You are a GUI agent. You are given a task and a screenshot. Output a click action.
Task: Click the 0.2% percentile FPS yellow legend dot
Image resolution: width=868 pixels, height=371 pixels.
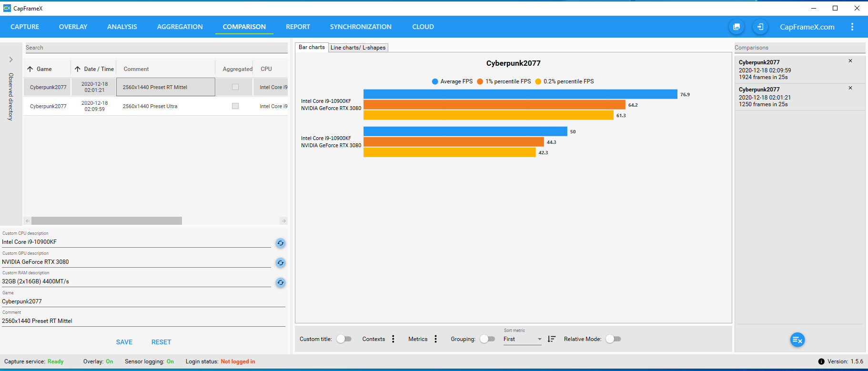(538, 81)
